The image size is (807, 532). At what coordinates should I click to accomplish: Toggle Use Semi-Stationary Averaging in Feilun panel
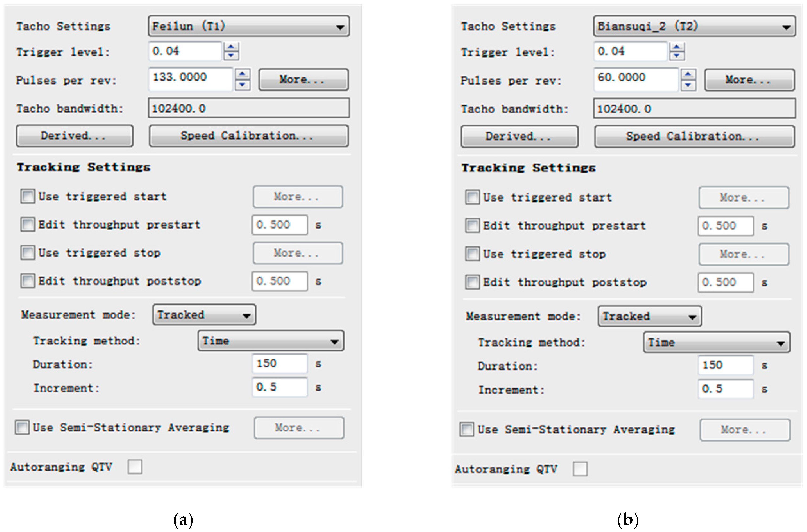[x=22, y=427]
